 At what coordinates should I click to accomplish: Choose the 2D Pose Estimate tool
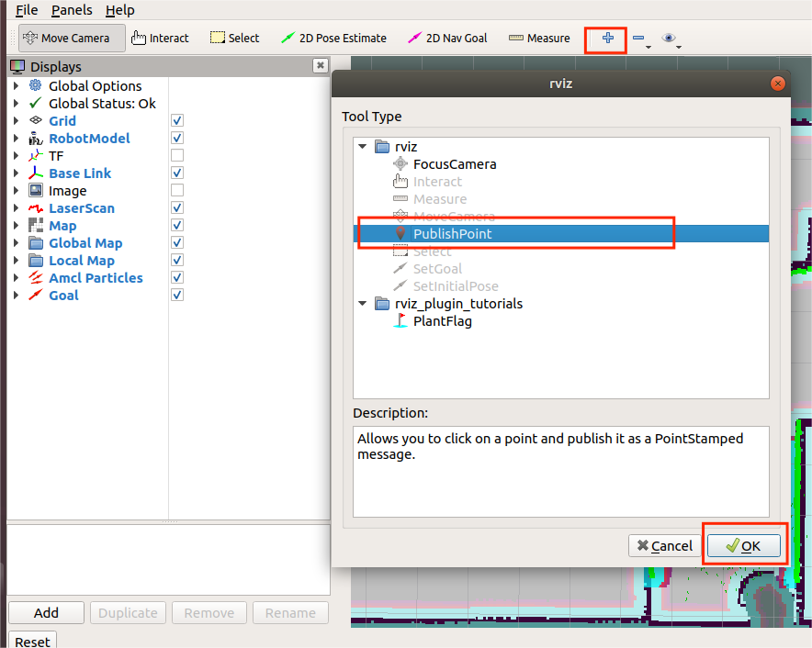coord(333,39)
